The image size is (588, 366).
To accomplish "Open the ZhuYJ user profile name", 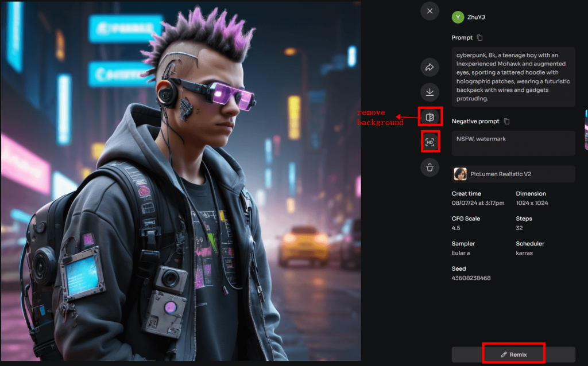I will (x=476, y=17).
